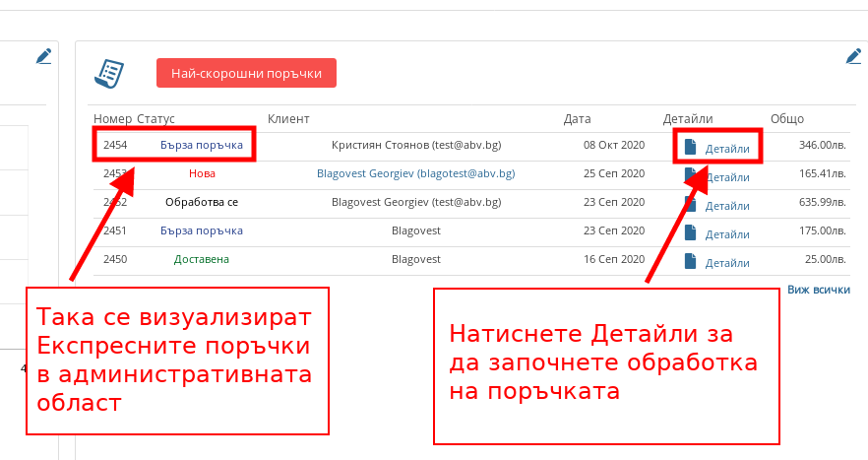Click the Дата column header
Screen dimensions: 868x460
[577, 119]
